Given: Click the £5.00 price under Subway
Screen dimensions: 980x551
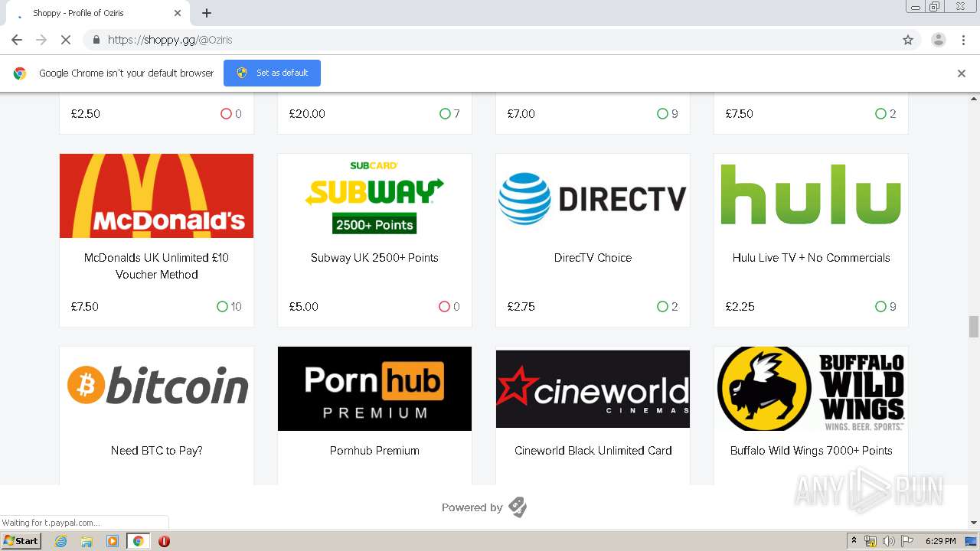Looking at the screenshot, I should click(303, 307).
